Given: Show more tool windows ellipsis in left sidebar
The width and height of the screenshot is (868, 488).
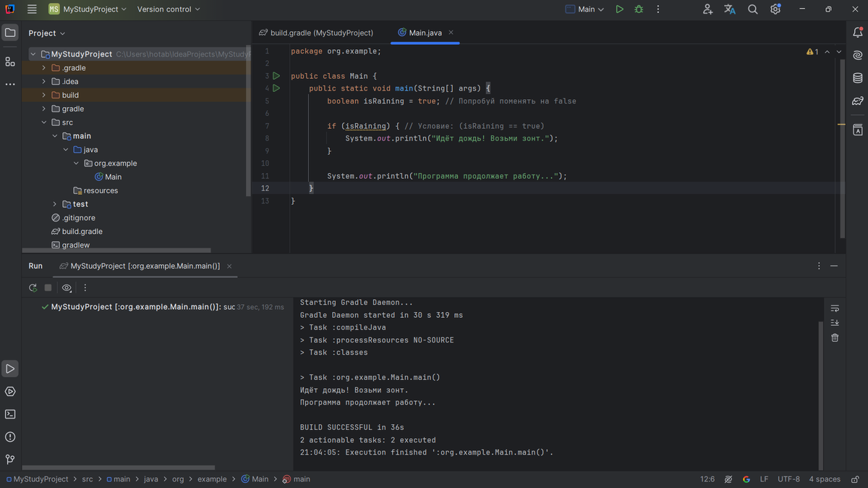Looking at the screenshot, I should click(10, 84).
